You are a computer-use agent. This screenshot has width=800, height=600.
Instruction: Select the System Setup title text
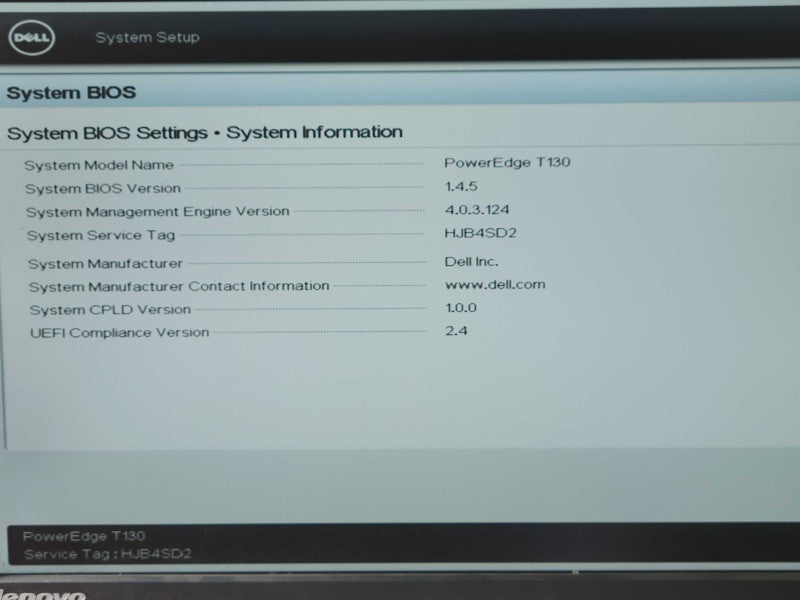pos(147,37)
